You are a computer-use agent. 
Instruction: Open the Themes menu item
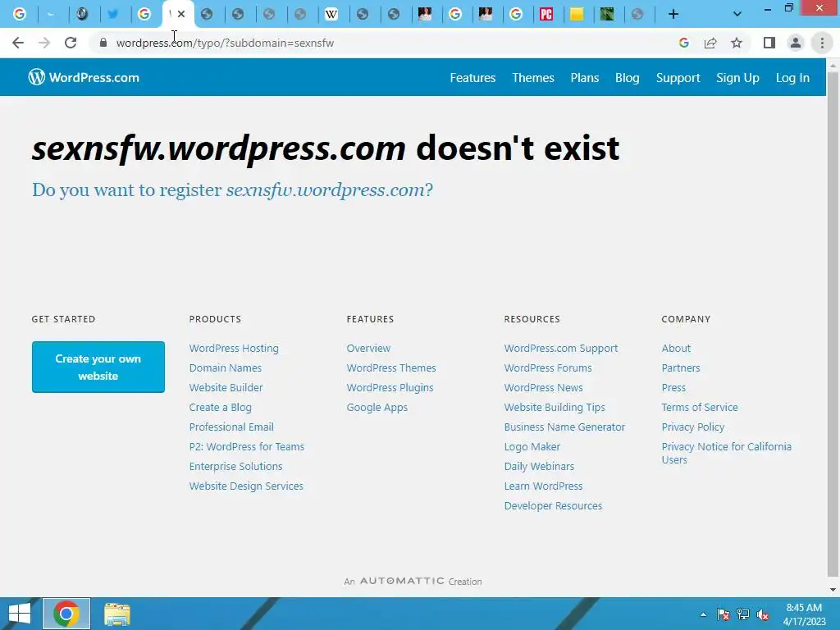533,78
